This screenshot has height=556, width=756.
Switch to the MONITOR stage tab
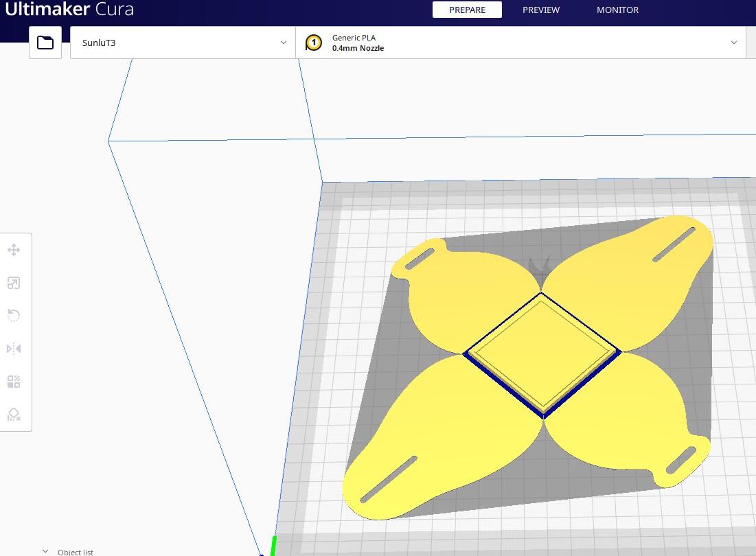[617, 10]
